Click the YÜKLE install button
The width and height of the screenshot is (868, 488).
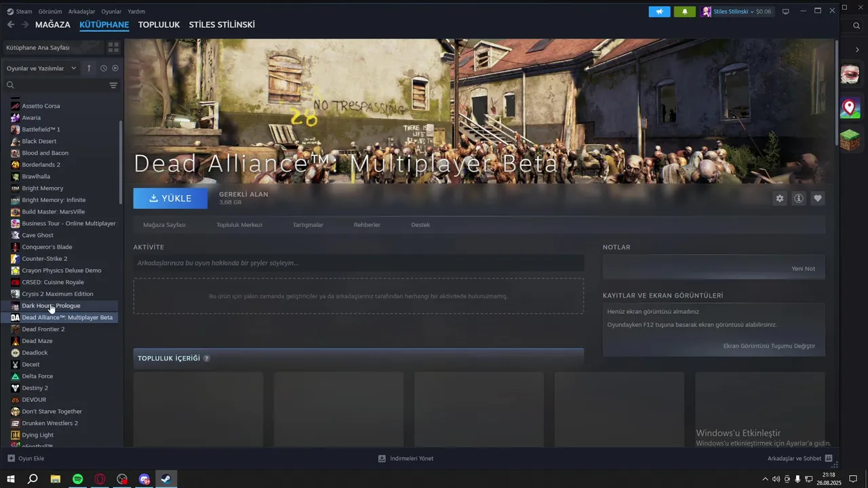click(170, 199)
